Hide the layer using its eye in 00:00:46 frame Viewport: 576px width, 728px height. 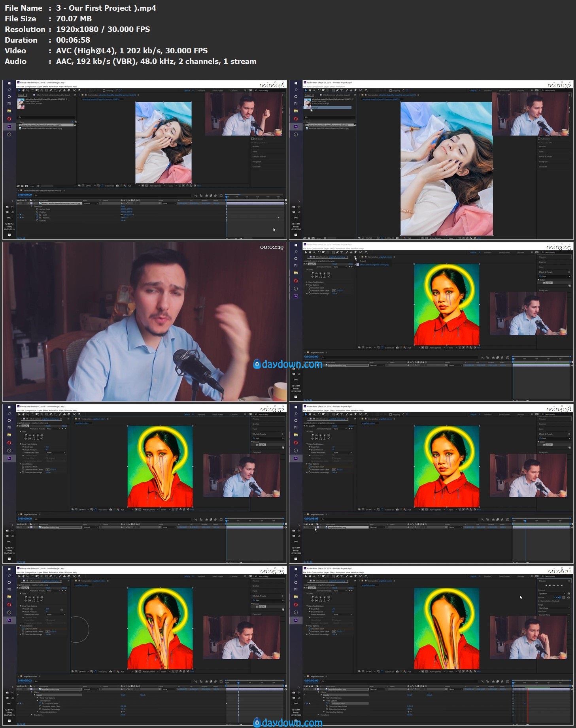click(x=18, y=203)
